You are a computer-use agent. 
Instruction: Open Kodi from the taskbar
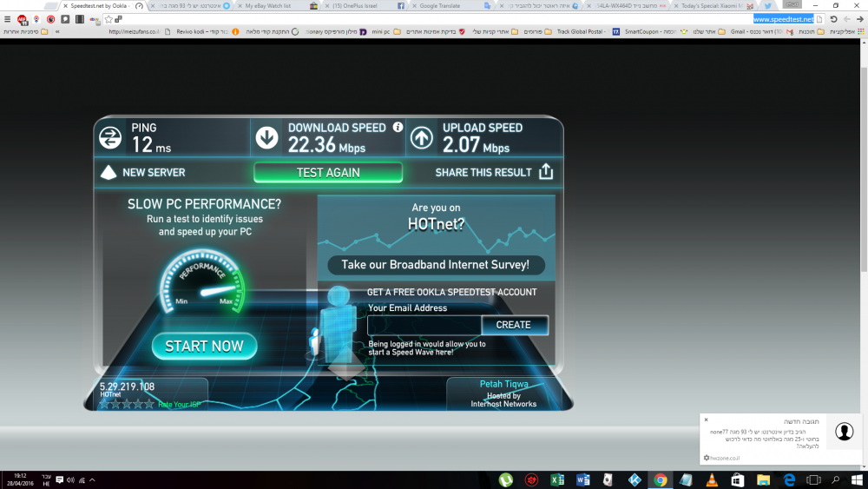coord(635,480)
